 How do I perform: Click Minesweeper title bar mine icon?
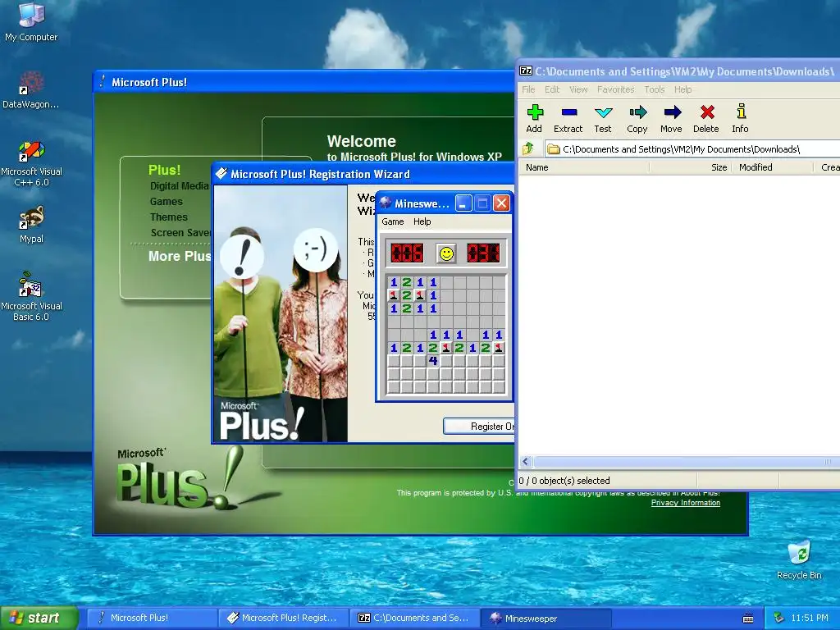386,203
